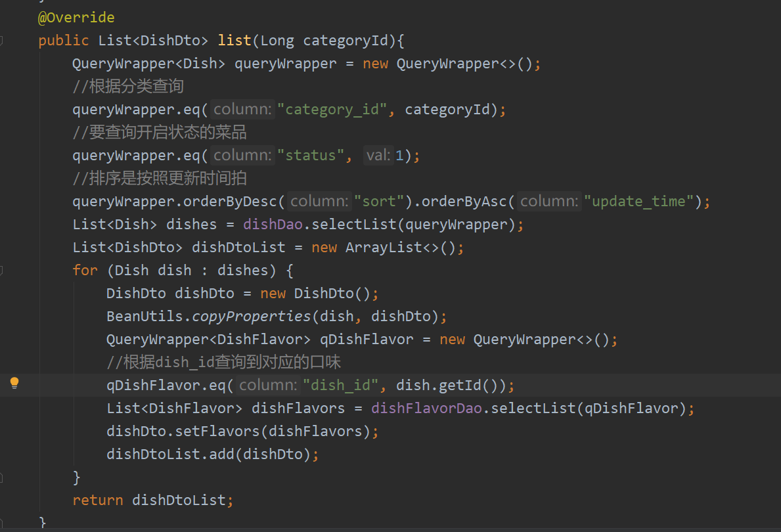
Task: Click the 'dishDtoList.add' call
Action: coord(170,454)
